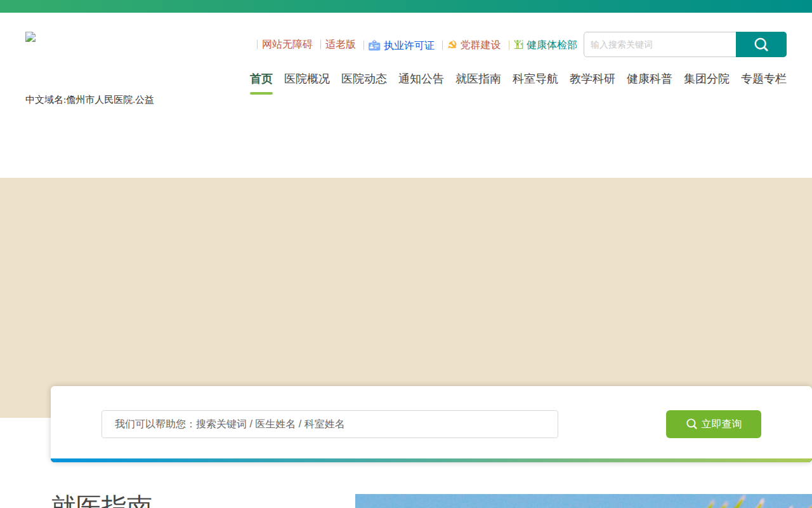The height and width of the screenshot is (508, 812).
Task: Open the 科室导航 menu
Action: (x=535, y=79)
